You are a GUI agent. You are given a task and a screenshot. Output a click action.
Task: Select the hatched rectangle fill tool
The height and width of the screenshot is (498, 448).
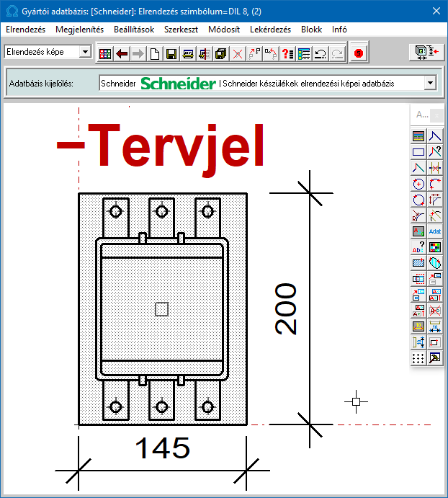click(418, 262)
